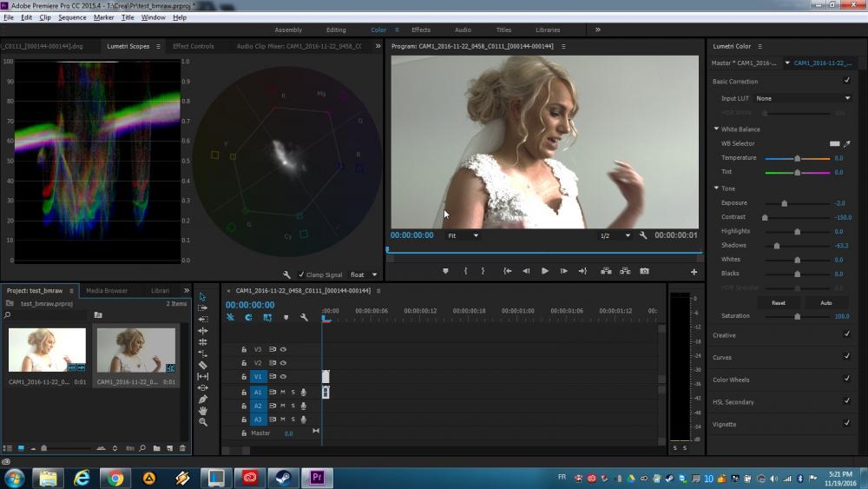Select the Track Select Forward tool
Screen dimensions: 868x489
click(202, 308)
